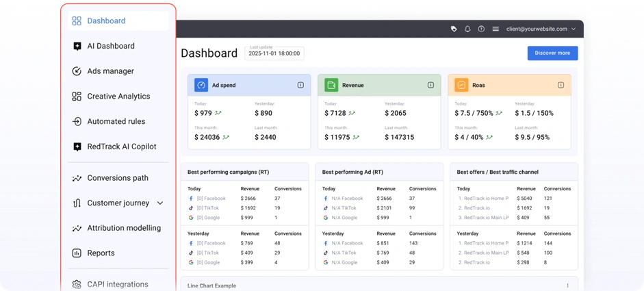Viewport: 644px width, 291px height.
Task: Click the Last update date field
Action: (274, 53)
